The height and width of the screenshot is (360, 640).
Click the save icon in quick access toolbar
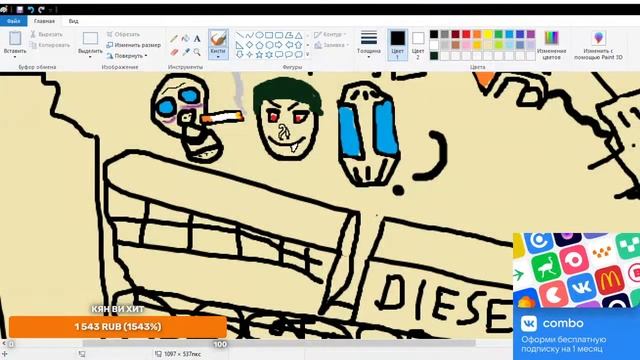click(20, 9)
